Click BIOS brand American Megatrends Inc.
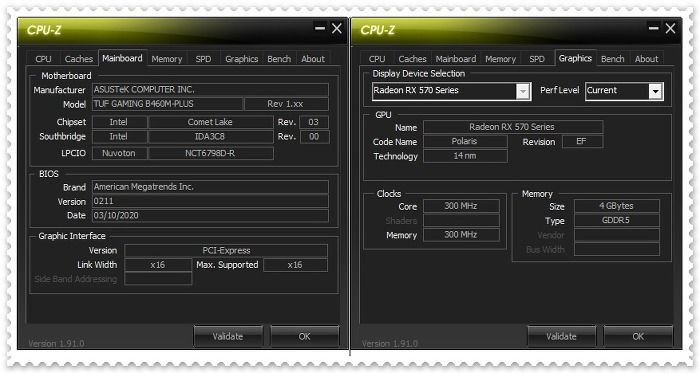Viewport: 700px width, 373px height. coord(210,187)
